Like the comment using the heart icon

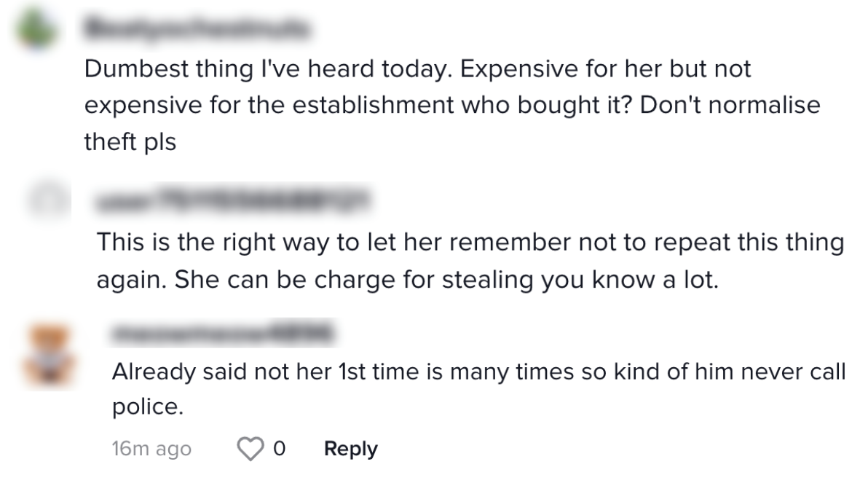[250, 449]
